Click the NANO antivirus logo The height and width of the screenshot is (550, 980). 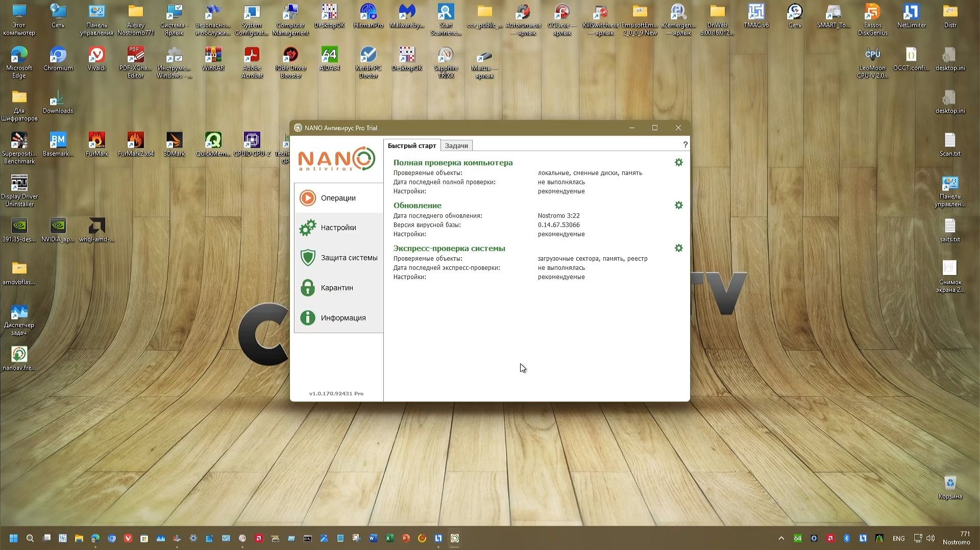pyautogui.click(x=336, y=159)
